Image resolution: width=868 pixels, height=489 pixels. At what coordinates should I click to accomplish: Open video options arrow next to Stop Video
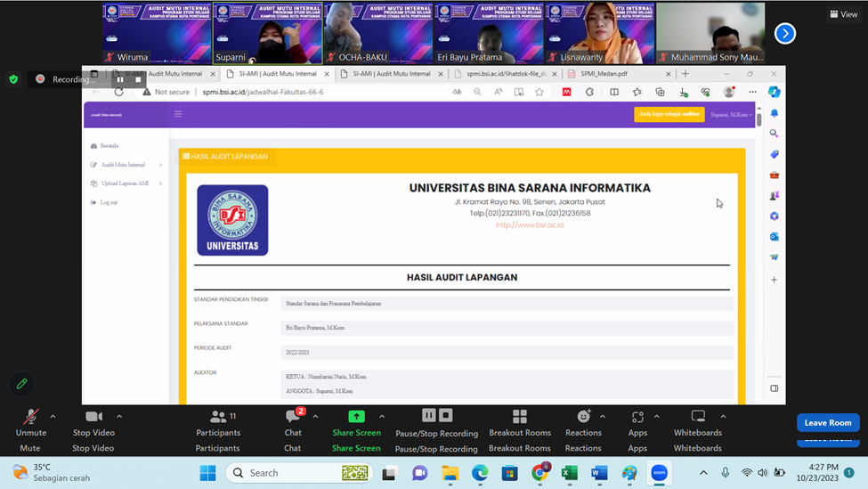click(119, 417)
